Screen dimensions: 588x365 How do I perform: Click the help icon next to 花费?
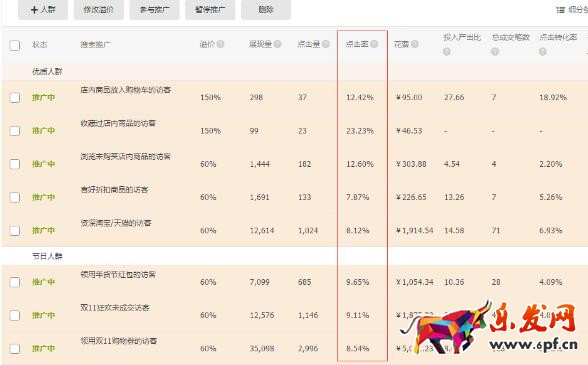(x=415, y=44)
